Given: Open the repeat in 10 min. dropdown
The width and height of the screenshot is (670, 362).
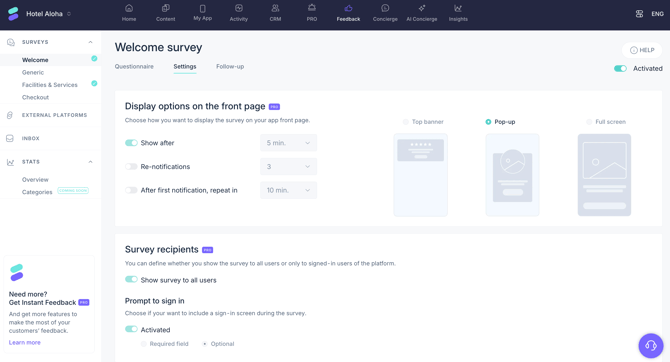Looking at the screenshot, I should 288,190.
